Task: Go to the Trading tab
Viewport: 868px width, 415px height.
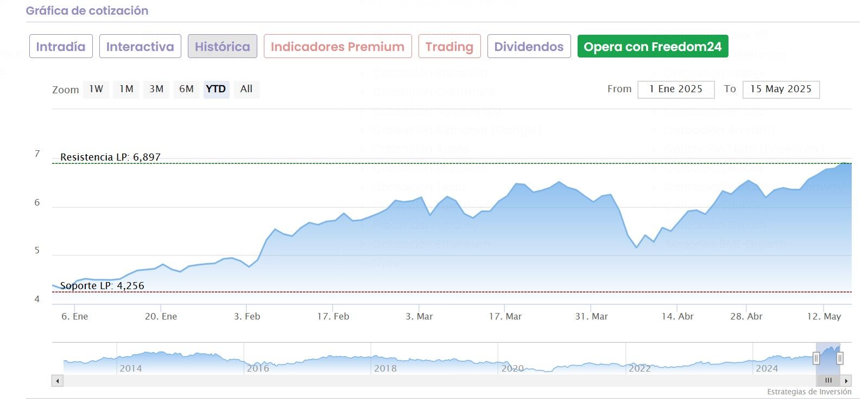Action: tap(449, 47)
